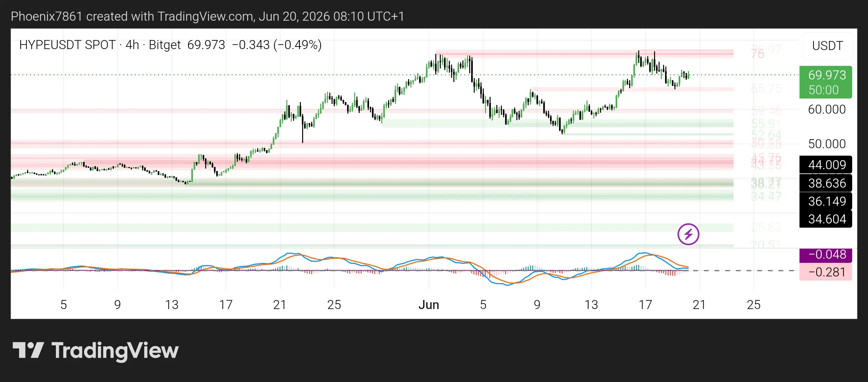This screenshot has height=382, width=868.
Task: Click the USDT currency label
Action: (828, 46)
